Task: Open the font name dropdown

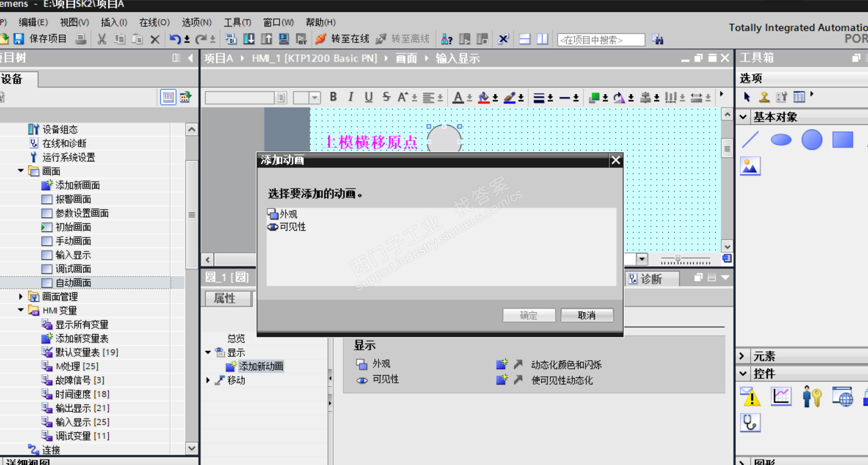Action: pos(280,97)
